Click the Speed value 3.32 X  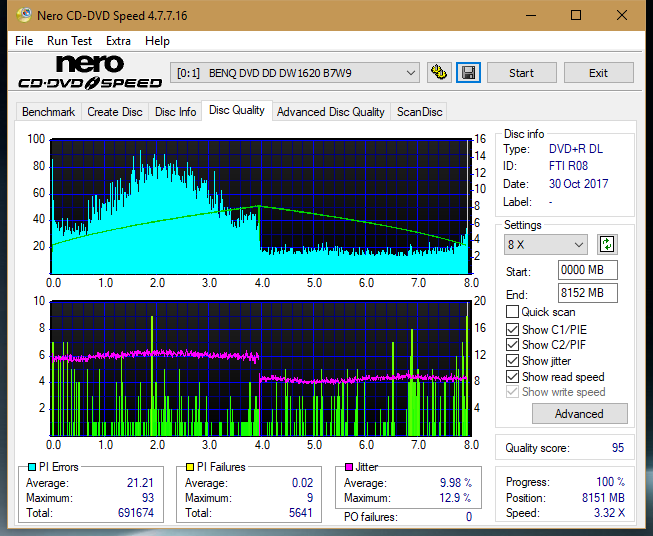(x=609, y=513)
